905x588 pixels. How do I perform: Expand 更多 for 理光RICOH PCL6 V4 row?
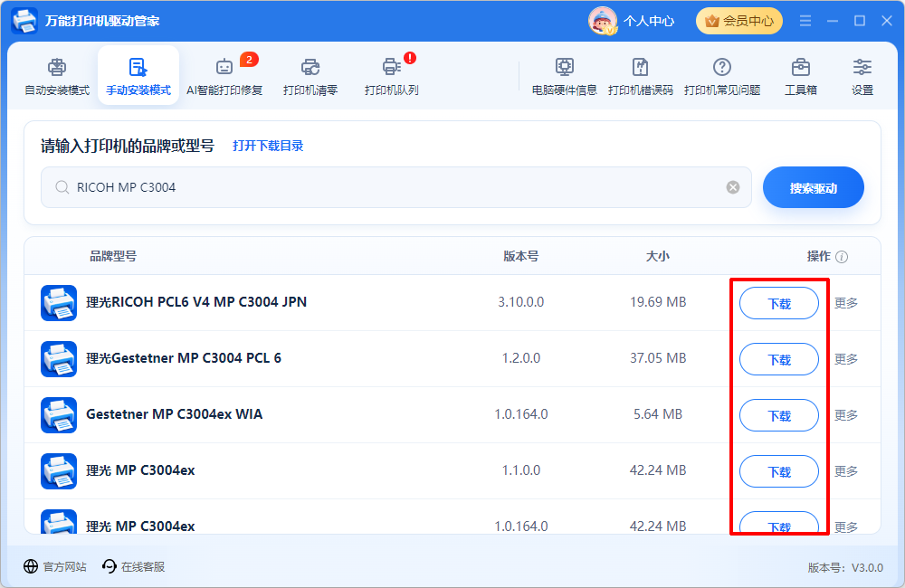click(x=845, y=303)
